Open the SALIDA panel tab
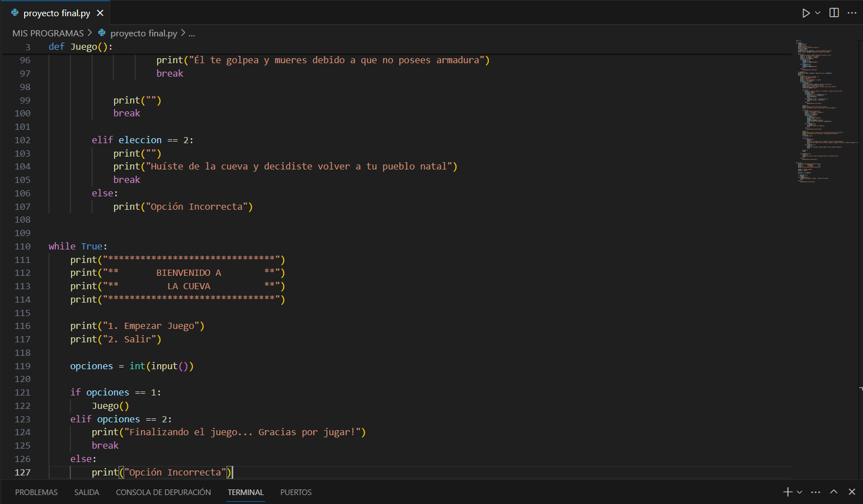 [87, 492]
